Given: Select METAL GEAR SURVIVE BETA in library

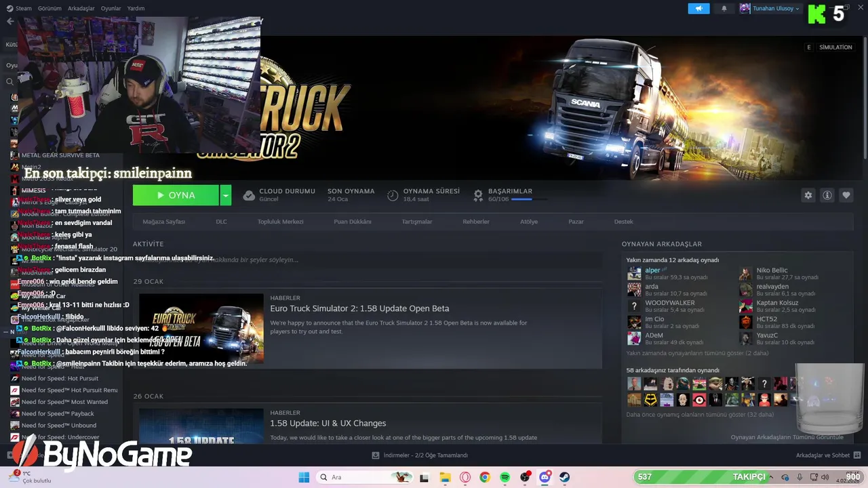Looking at the screenshot, I should [60, 155].
